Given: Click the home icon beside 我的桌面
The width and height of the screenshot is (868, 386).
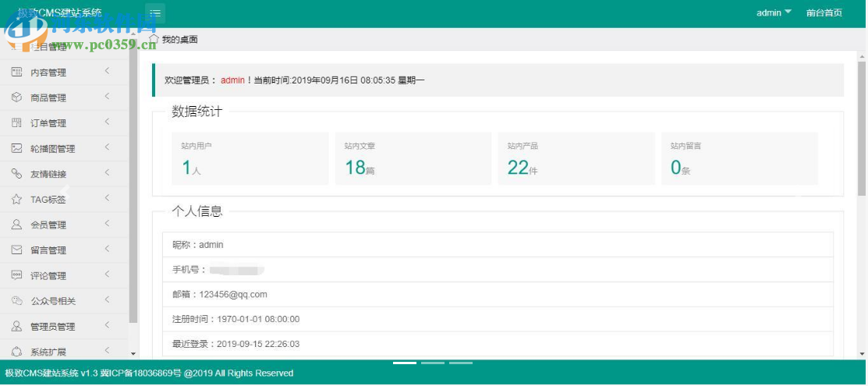Looking at the screenshot, I should pyautogui.click(x=154, y=39).
